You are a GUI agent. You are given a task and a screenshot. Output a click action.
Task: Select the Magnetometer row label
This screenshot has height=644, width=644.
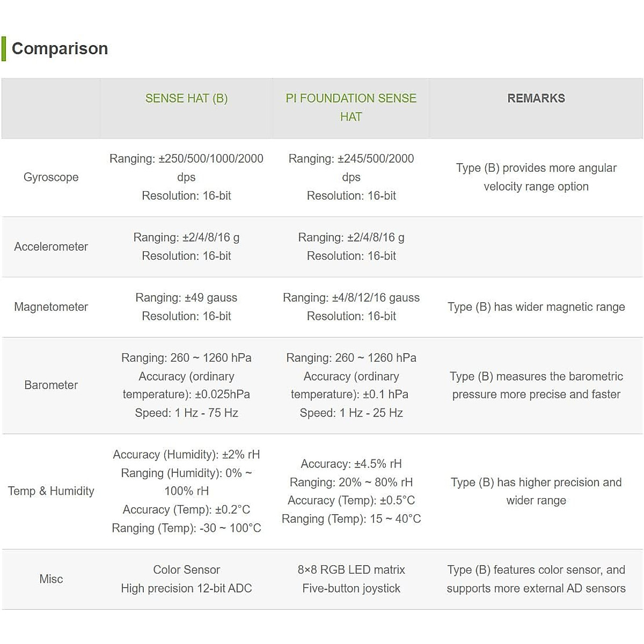click(51, 307)
